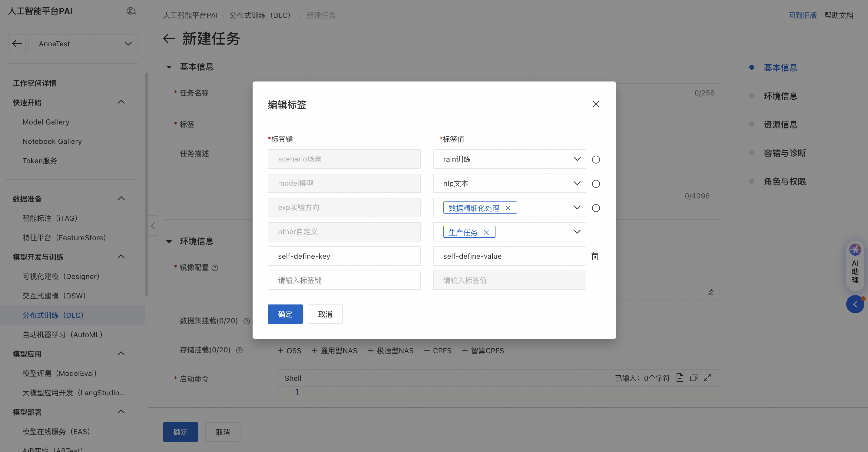Close the 编辑标签 dialog
The height and width of the screenshot is (452, 868).
[596, 104]
